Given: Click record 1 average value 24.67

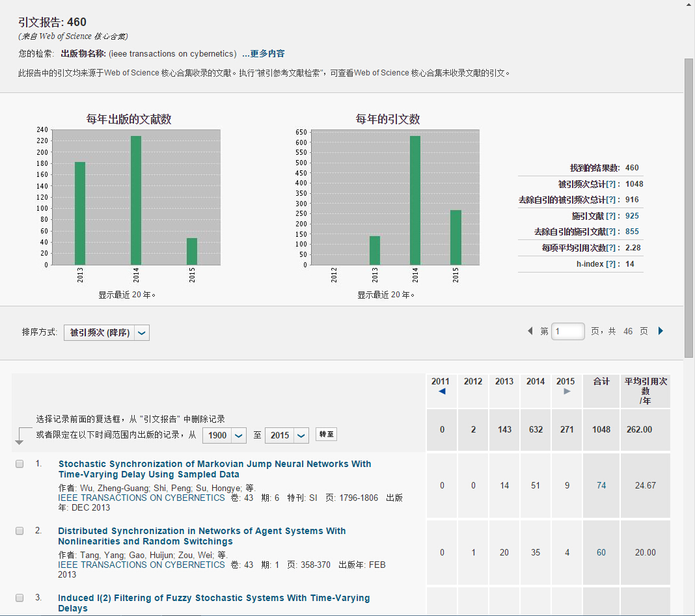Looking at the screenshot, I should (x=645, y=485).
